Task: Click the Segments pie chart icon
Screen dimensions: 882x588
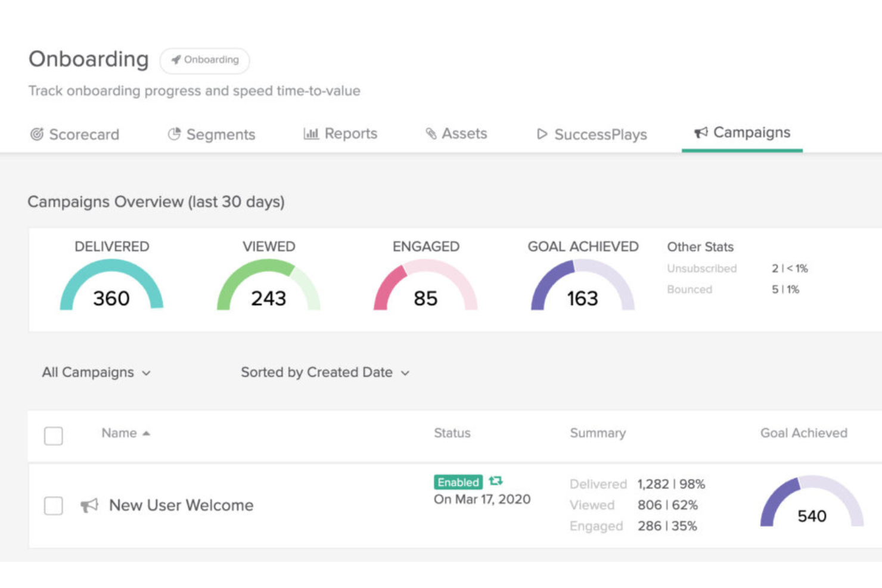Action: 174,134
